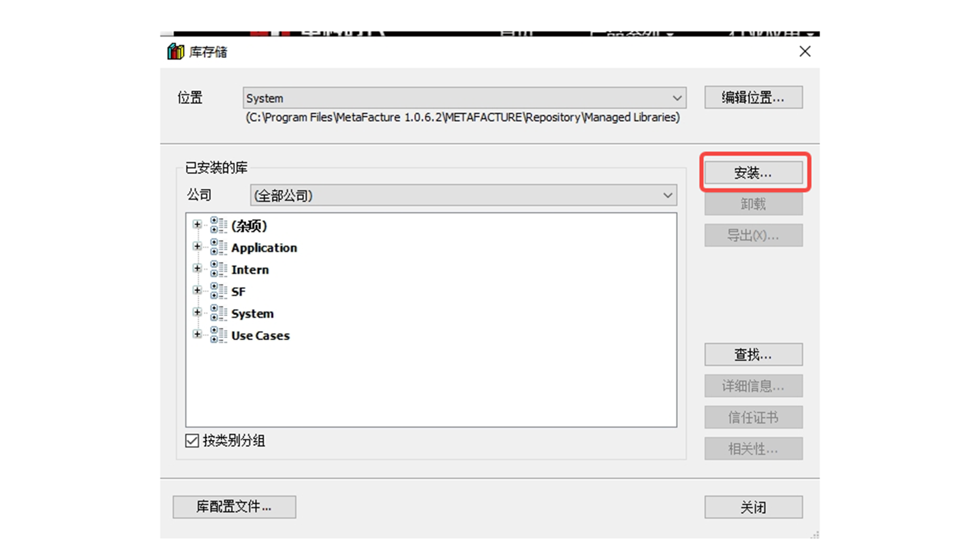Click the 编辑位置... button
Screen dimensions: 980x551
tap(753, 97)
